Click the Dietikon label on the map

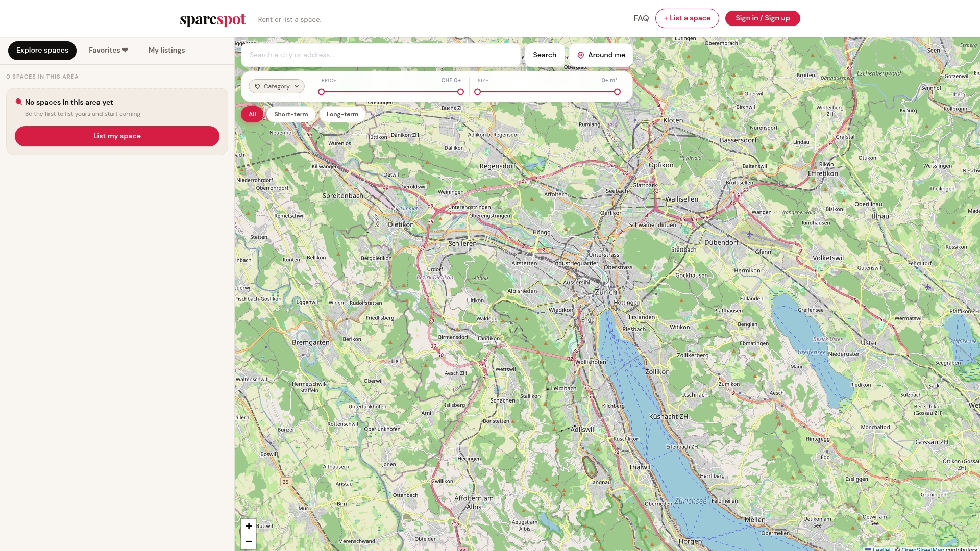[401, 224]
